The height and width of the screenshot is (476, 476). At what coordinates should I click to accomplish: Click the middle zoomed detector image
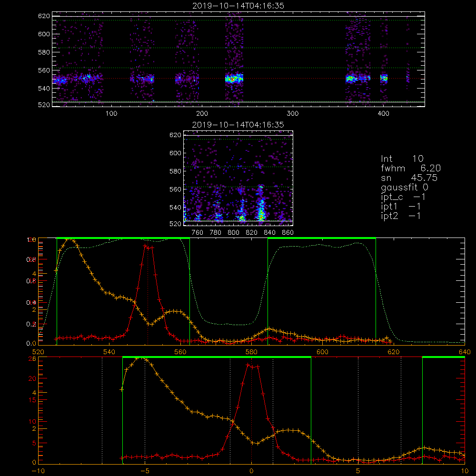pos(238,178)
